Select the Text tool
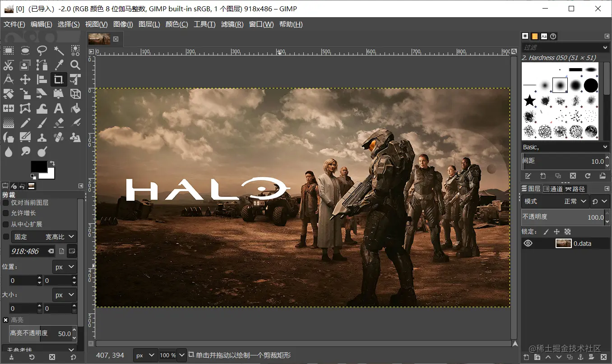The width and height of the screenshot is (612, 364). [59, 109]
